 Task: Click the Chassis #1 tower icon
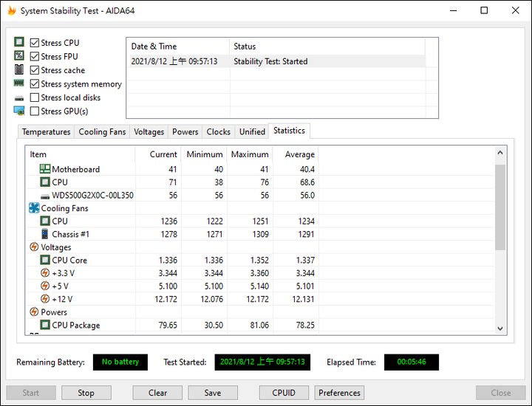click(45, 234)
